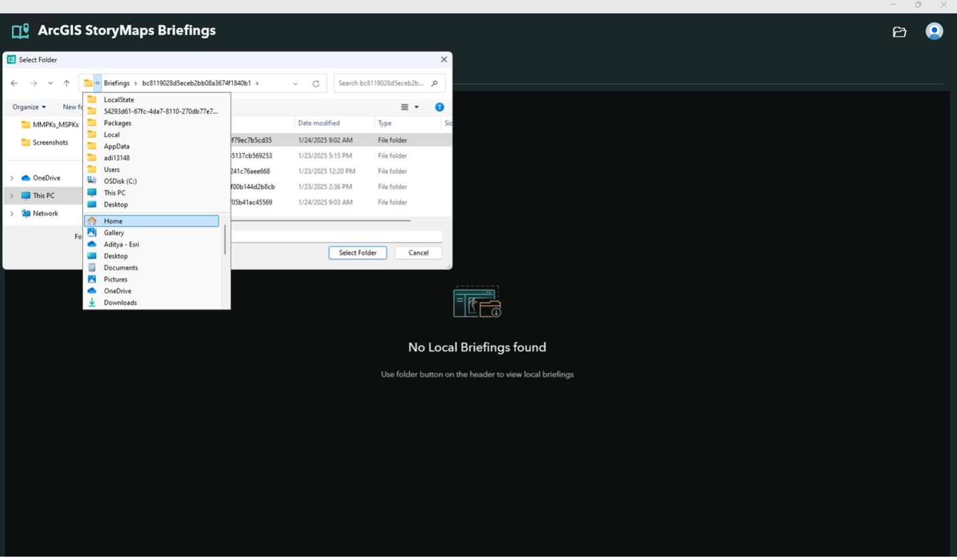Expand the This PC node in navigation pane
This screenshot has width=957, height=560.
(x=11, y=196)
